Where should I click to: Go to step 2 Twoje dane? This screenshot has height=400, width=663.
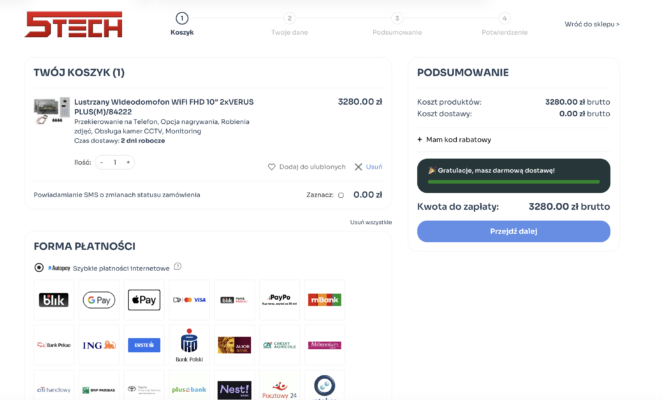[x=290, y=24]
